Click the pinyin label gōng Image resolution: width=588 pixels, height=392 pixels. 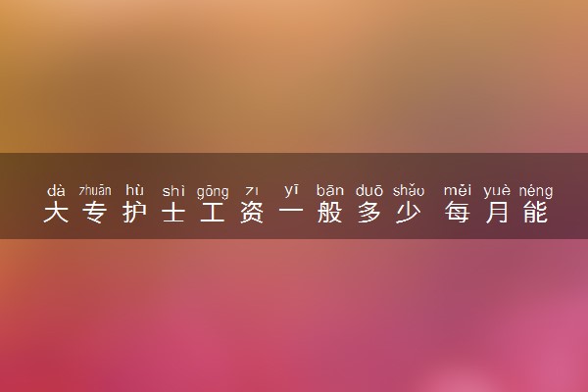[213, 192]
